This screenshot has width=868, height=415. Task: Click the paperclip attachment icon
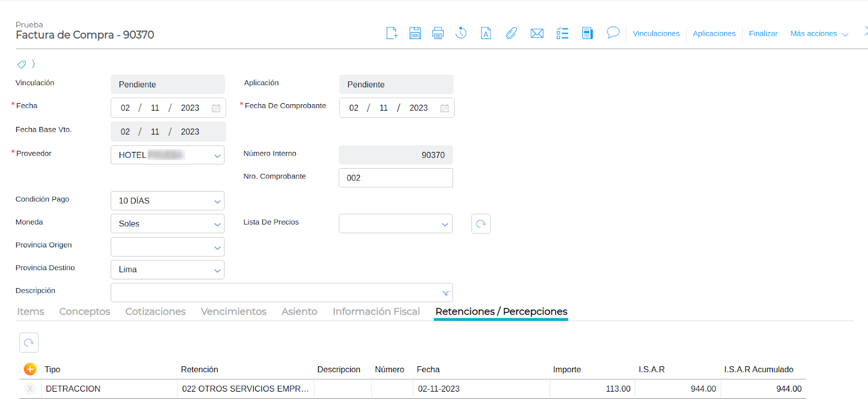point(511,33)
